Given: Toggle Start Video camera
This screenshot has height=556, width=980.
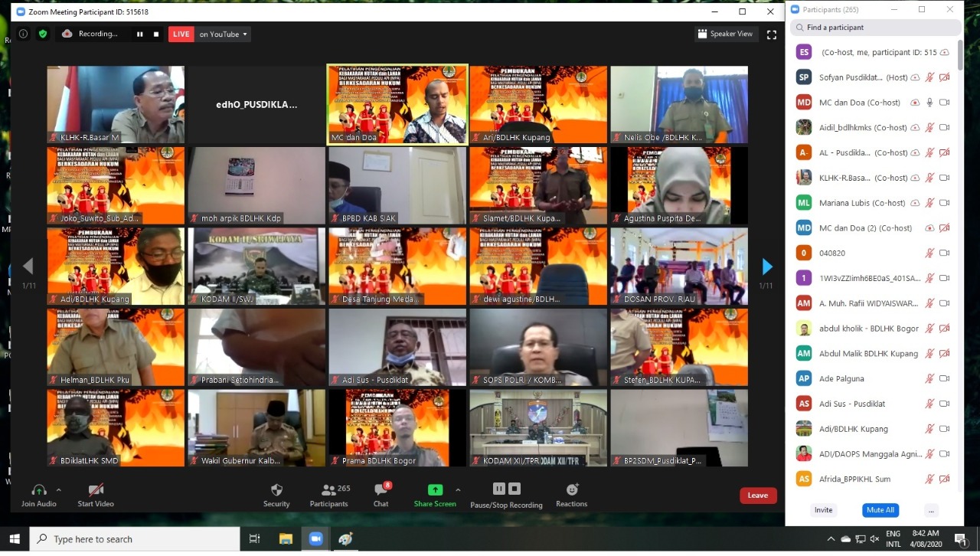Looking at the screenshot, I should coord(96,490).
